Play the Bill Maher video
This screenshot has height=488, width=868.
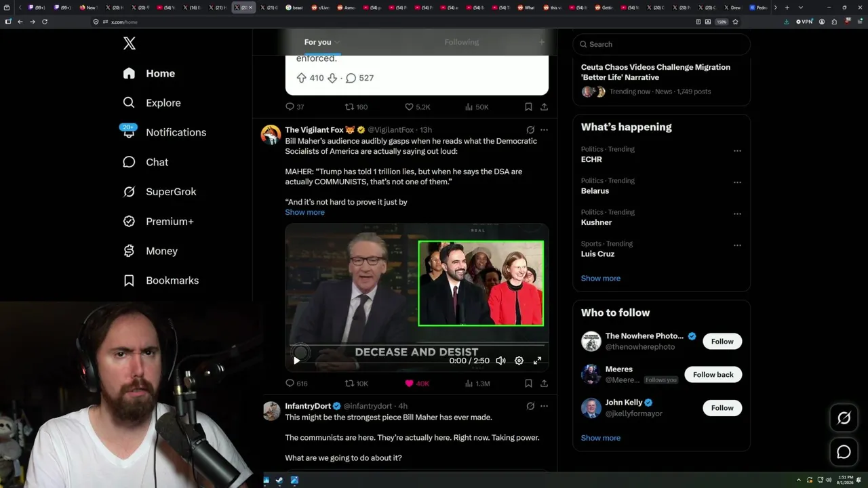point(296,361)
